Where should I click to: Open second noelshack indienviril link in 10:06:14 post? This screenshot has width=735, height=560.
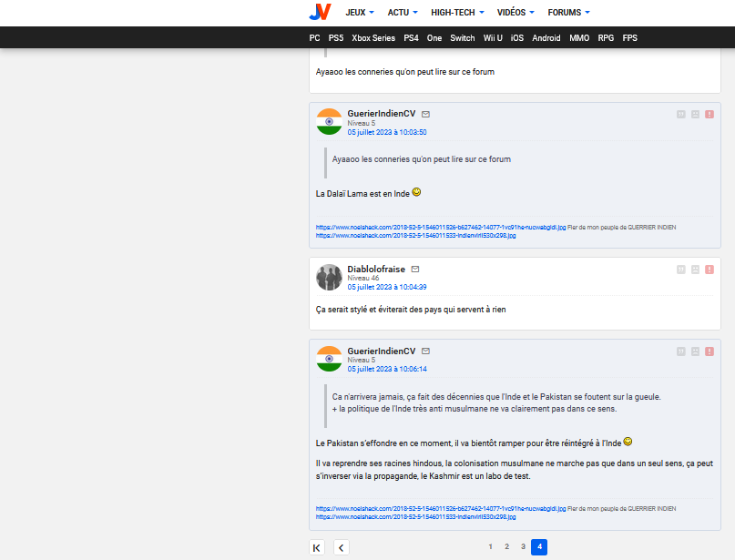tap(416, 517)
